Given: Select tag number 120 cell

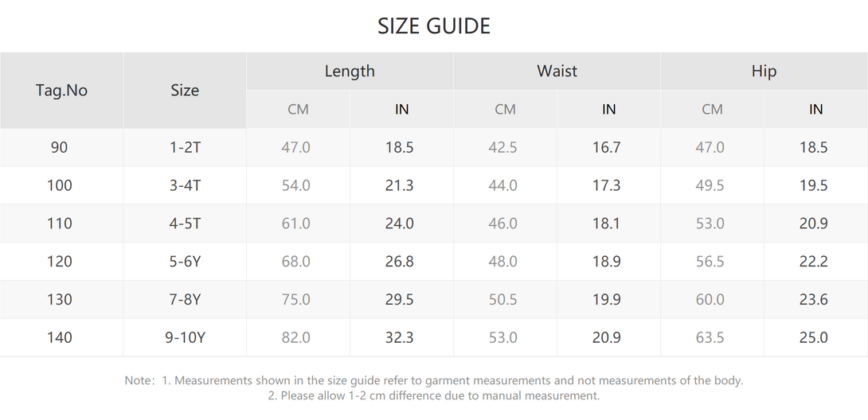Looking at the screenshot, I should 61,262.
